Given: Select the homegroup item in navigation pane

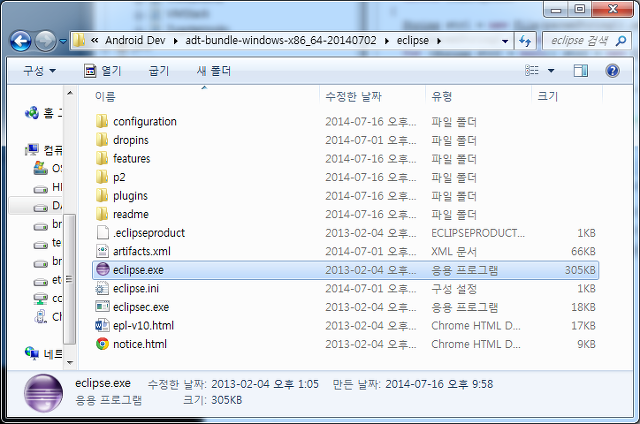Looking at the screenshot, I should [x=43, y=113].
